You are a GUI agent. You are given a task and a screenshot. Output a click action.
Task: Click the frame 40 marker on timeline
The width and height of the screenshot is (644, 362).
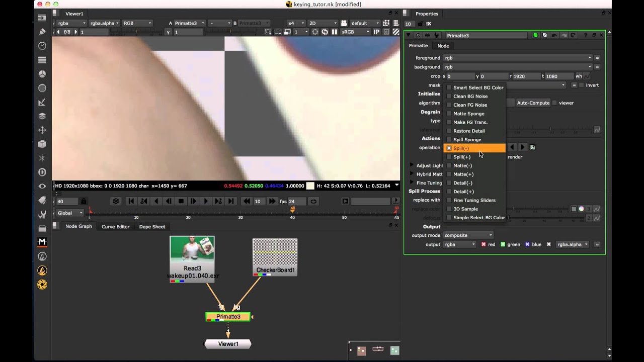pos(292,211)
